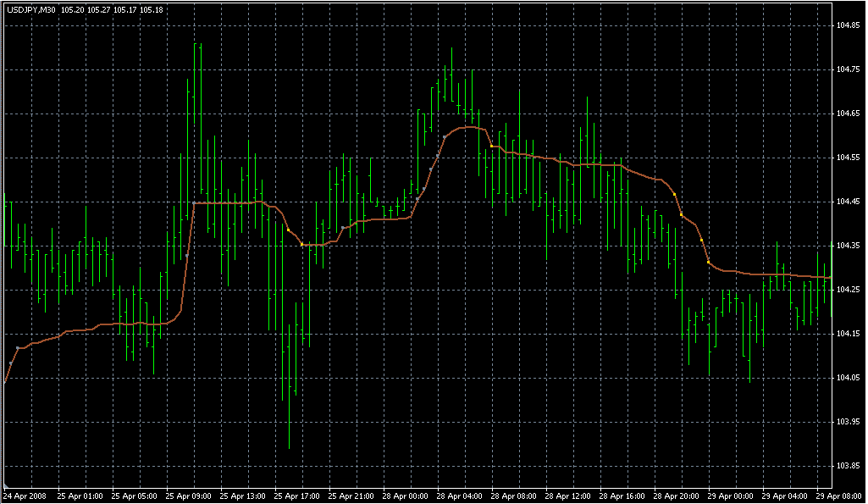The height and width of the screenshot is (504, 868).
Task: Click the chart shift triangle at bottom-left corner
Action: point(6,485)
